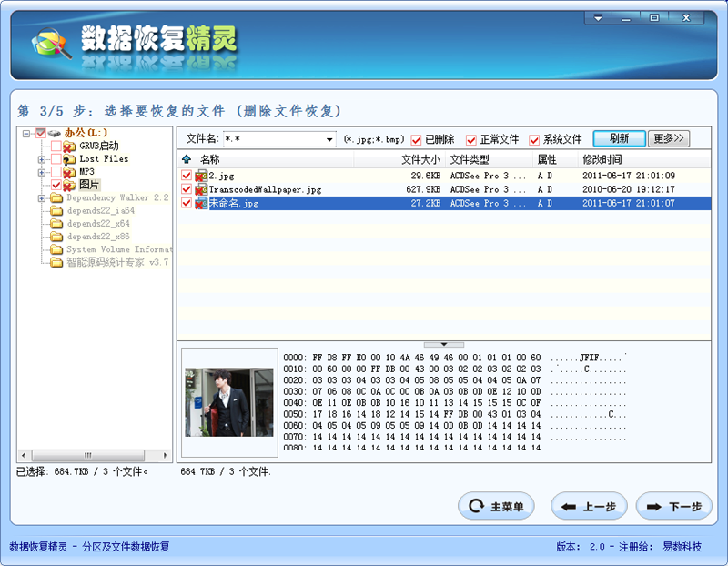The width and height of the screenshot is (728, 566).
Task: Expand the Dependency Walker tree node
Action: click(x=42, y=198)
